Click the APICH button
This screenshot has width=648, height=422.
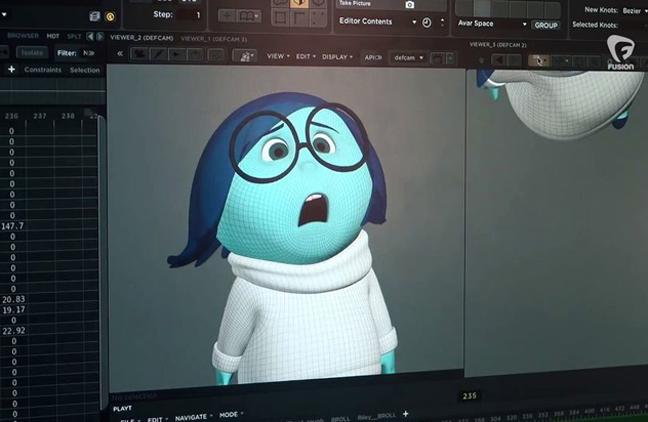point(373,57)
